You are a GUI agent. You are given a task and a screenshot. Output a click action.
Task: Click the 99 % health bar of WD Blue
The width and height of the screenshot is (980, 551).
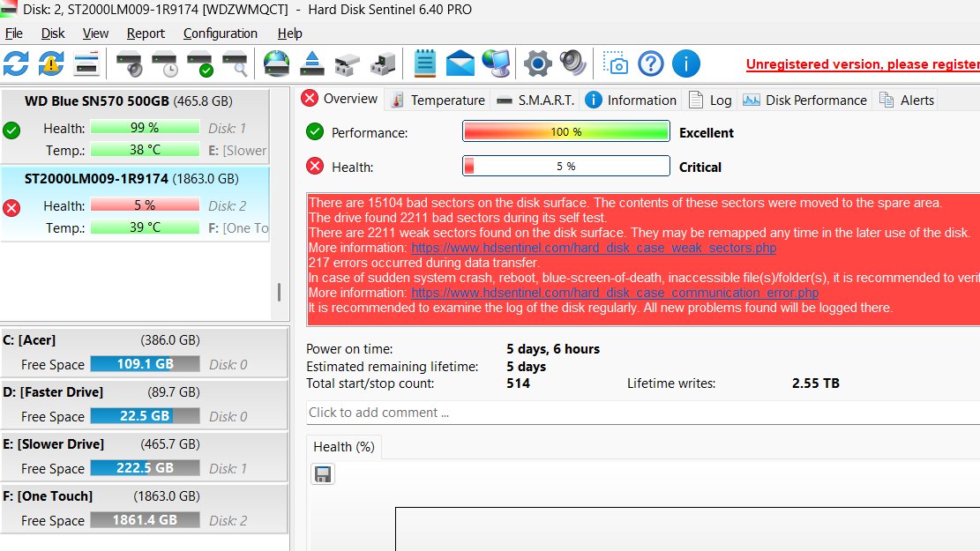[145, 128]
